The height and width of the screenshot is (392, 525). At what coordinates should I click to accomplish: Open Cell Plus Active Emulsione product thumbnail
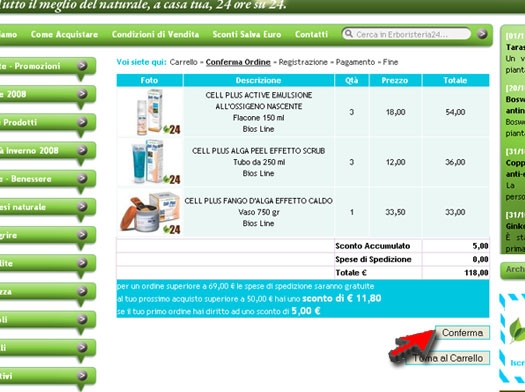tap(150, 112)
